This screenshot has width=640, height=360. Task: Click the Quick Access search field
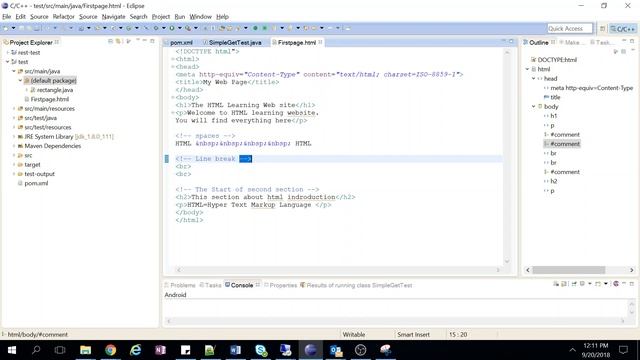point(569,29)
